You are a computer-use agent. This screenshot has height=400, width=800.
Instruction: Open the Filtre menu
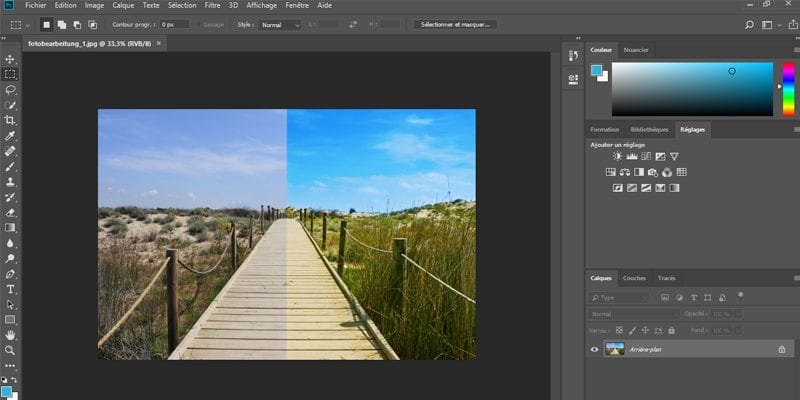point(212,6)
